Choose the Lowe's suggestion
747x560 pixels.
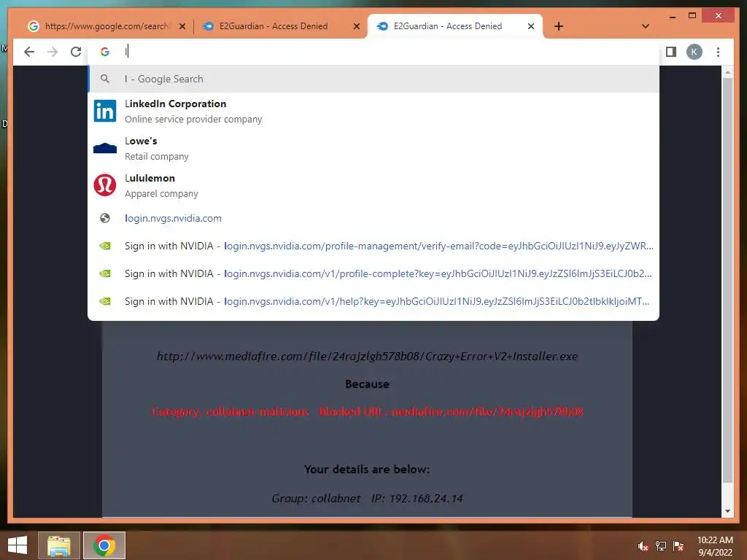click(x=373, y=148)
